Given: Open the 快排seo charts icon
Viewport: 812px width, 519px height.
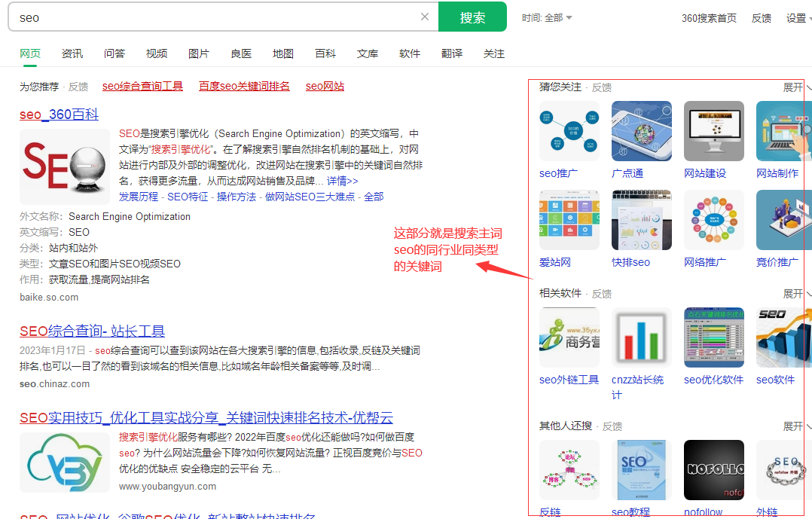Looking at the screenshot, I should (642, 220).
